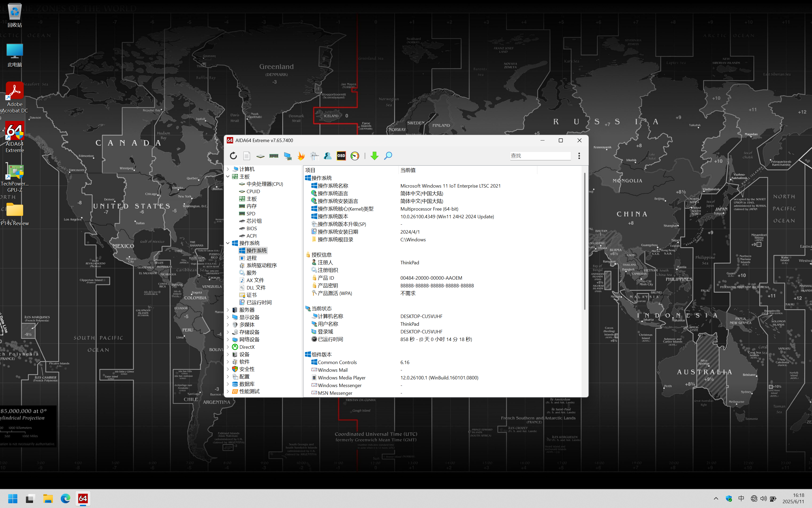
Task: Select DLL 文件 in the tree
Action: 252,287
